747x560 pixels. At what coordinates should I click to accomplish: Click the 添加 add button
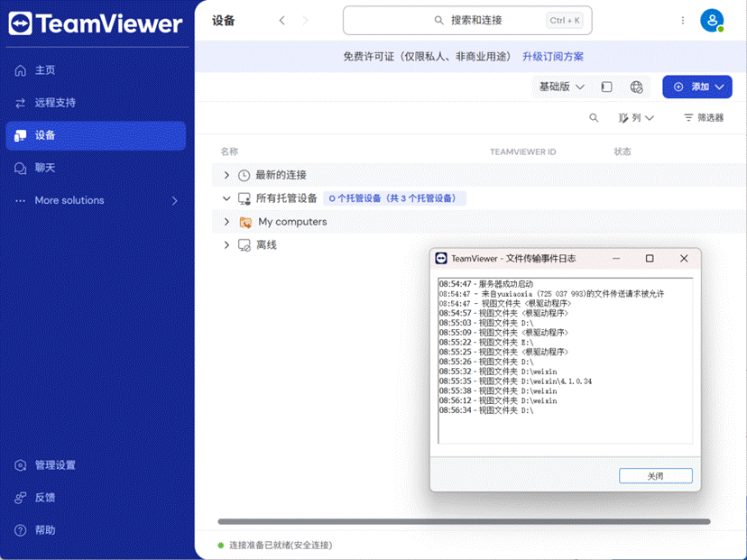pos(697,87)
